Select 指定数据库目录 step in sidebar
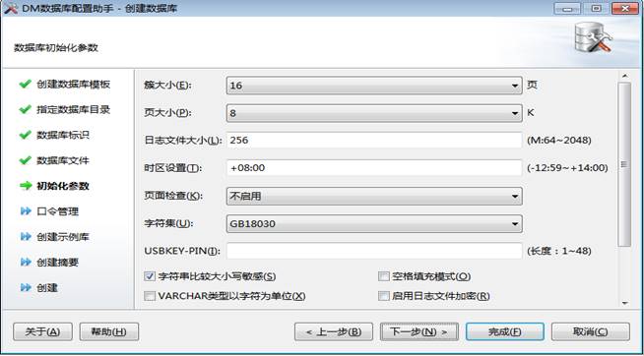This screenshot has width=644, height=356. click(x=73, y=110)
